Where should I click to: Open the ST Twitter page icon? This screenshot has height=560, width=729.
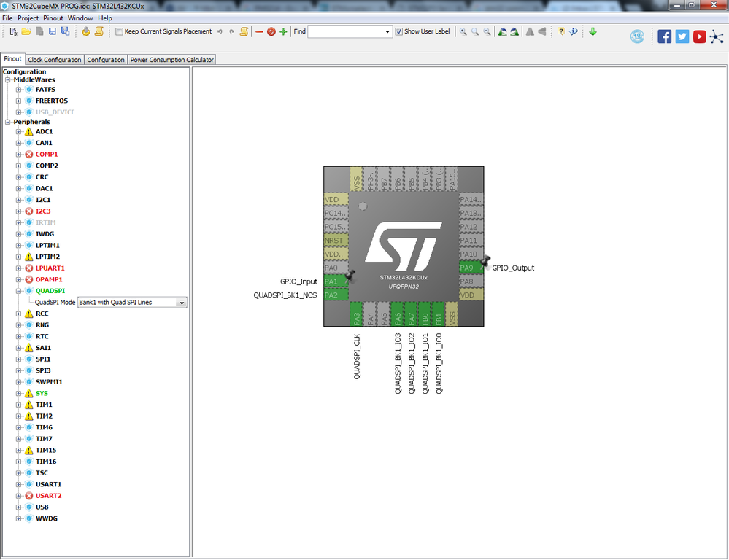(x=682, y=36)
